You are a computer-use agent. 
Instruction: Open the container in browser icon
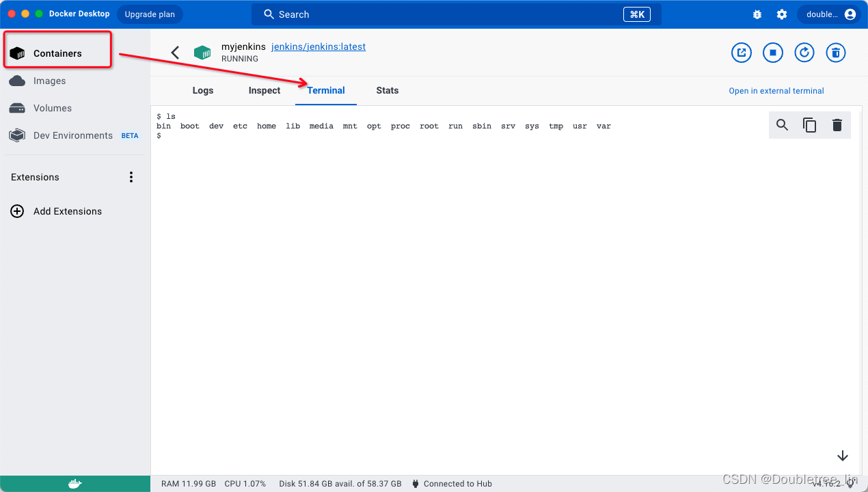(x=742, y=53)
